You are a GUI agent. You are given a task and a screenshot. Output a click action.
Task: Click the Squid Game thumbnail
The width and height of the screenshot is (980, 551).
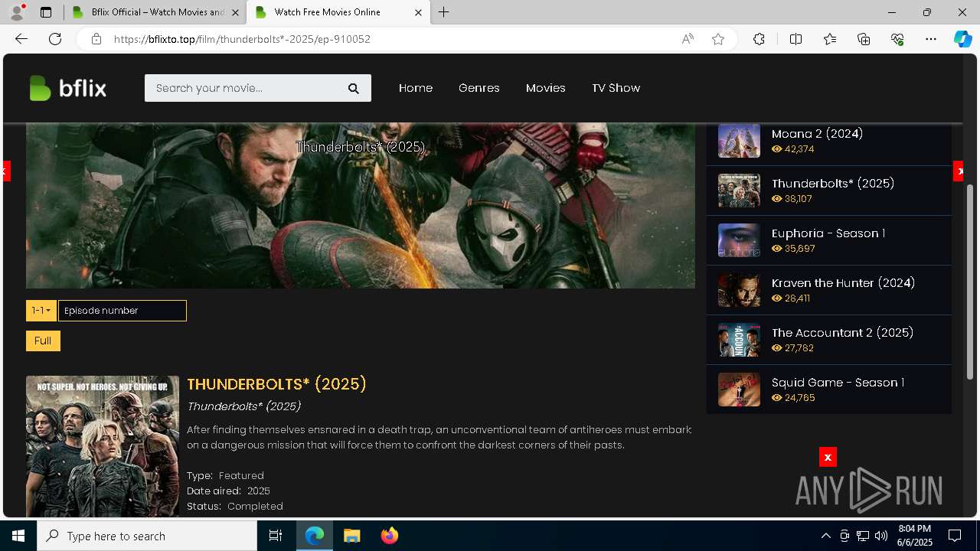[x=739, y=390]
